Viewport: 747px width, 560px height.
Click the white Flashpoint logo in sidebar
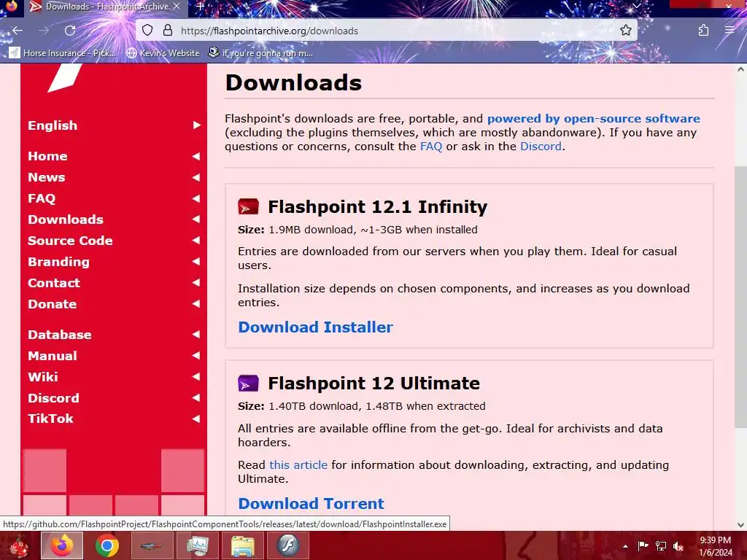[65, 77]
